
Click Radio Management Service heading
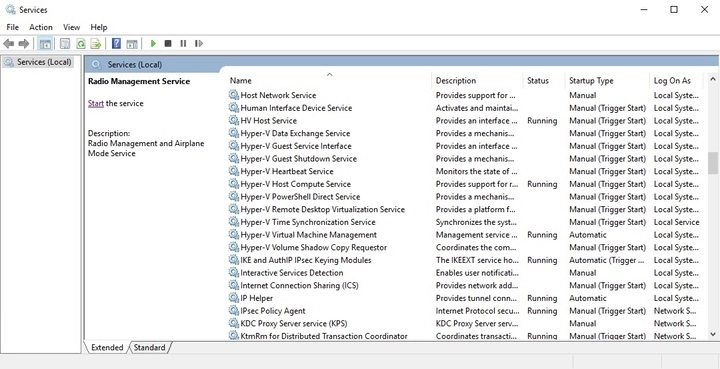139,81
